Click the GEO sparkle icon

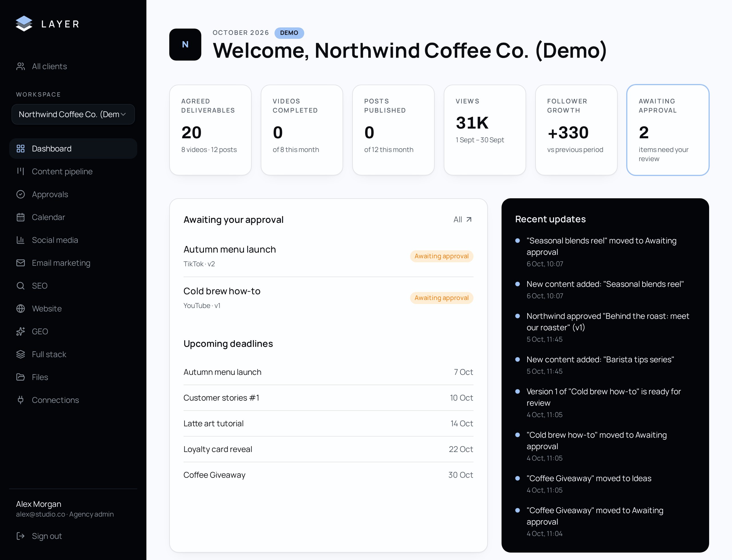pos(21,331)
